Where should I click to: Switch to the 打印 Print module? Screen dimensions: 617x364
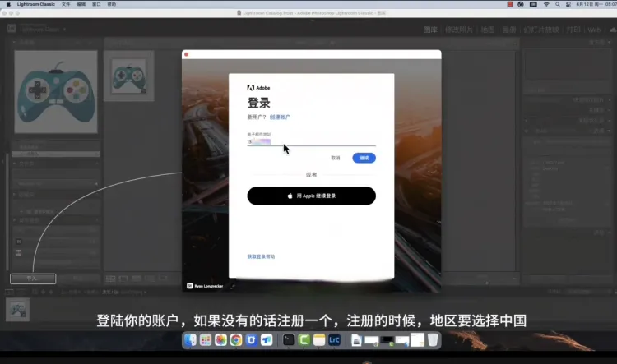tap(573, 30)
